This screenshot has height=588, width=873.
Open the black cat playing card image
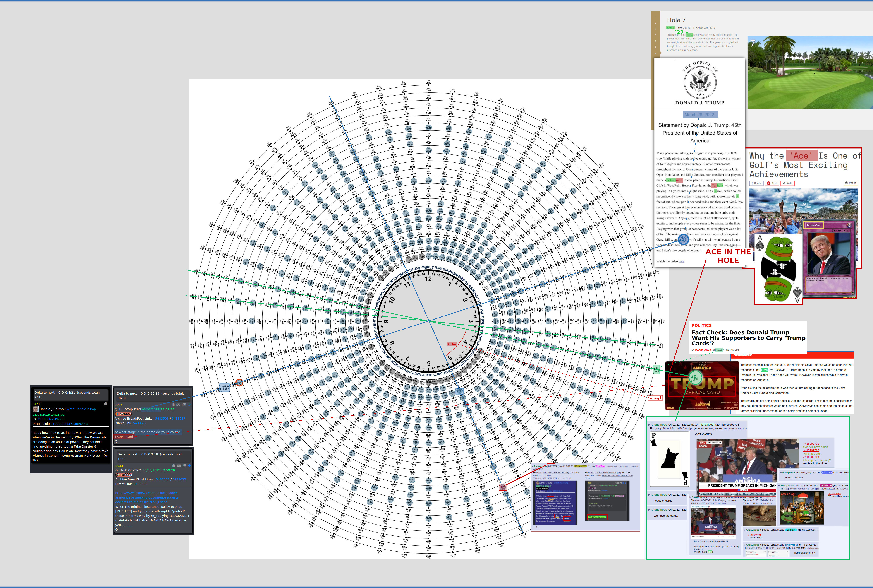coord(670,459)
